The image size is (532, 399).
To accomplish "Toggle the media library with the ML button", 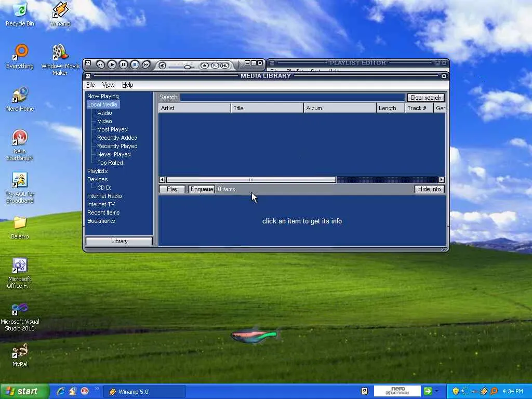I will [x=224, y=66].
